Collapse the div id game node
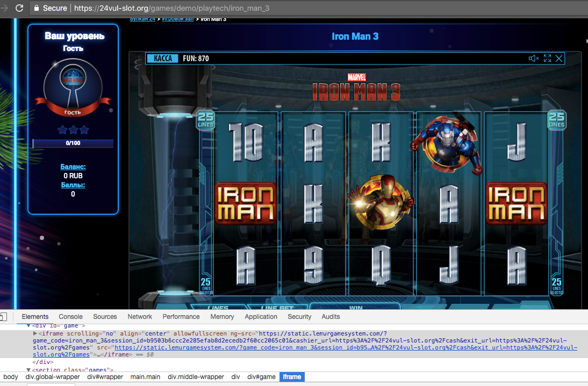Viewport: 588px width, 386px height. coord(28,326)
